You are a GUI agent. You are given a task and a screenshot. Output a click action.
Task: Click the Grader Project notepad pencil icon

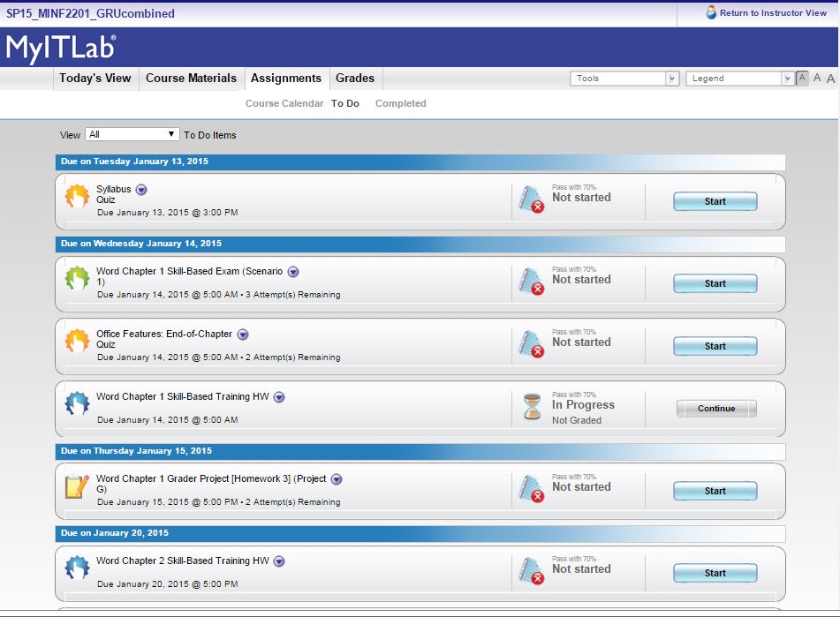coord(77,485)
